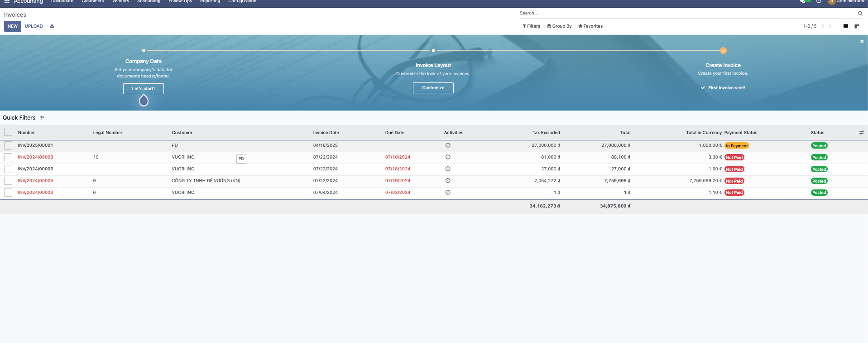
Task: Check the box for INV/2024/00008
Action: [x=8, y=157]
